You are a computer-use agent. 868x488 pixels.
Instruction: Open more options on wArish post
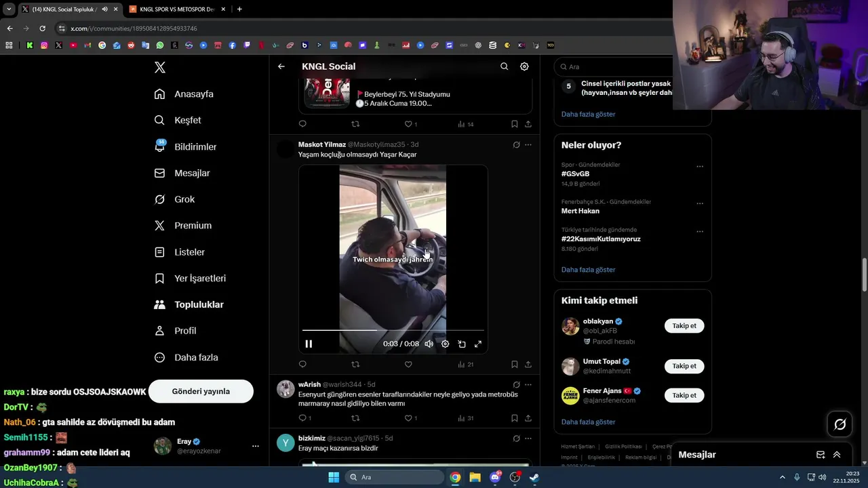pyautogui.click(x=528, y=384)
